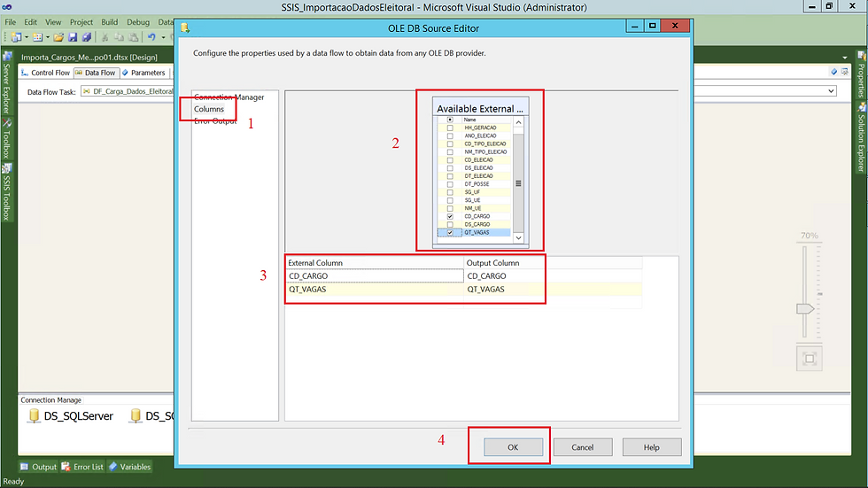Open the Output panel tab
The height and width of the screenshot is (488, 868).
pyautogui.click(x=38, y=467)
